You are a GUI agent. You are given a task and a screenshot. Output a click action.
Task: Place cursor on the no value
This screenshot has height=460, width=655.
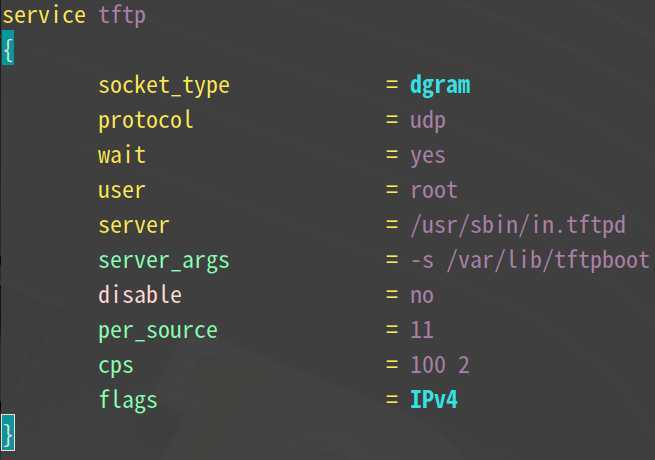pos(422,296)
